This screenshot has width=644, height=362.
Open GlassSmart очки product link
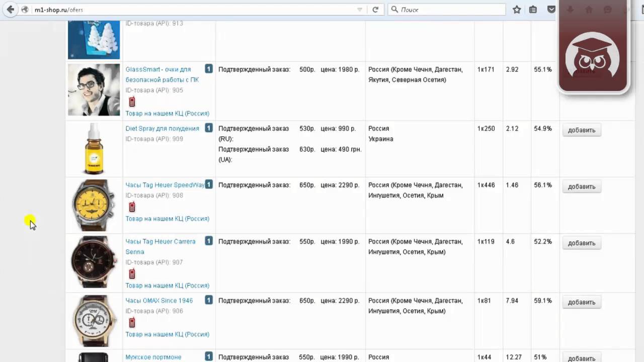point(162,74)
